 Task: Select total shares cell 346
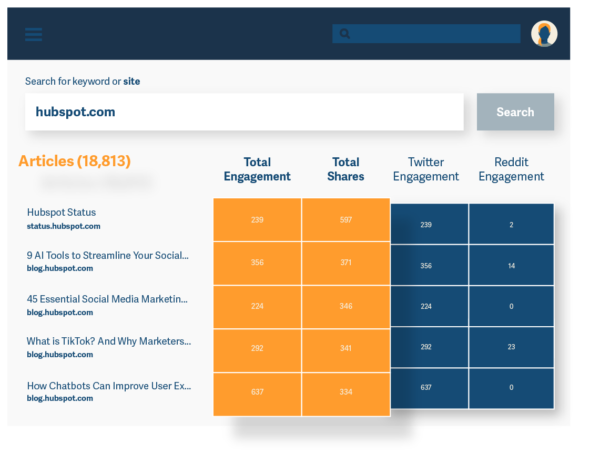tap(346, 306)
